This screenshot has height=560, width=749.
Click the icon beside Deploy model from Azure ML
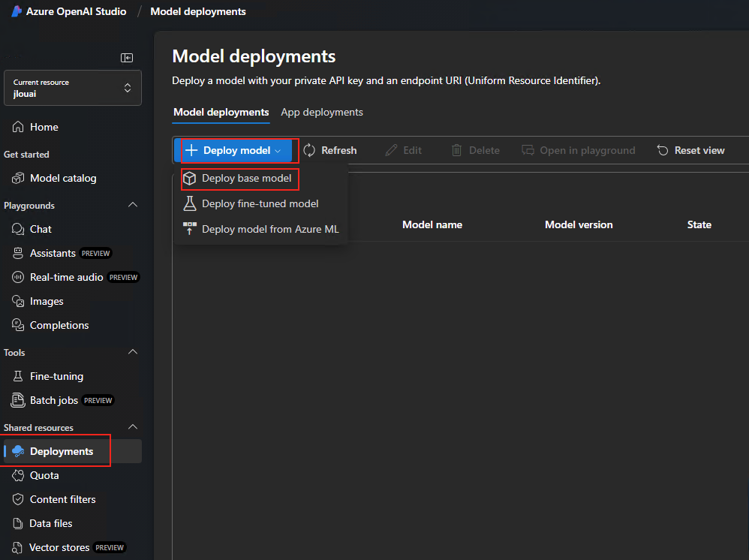[190, 228]
